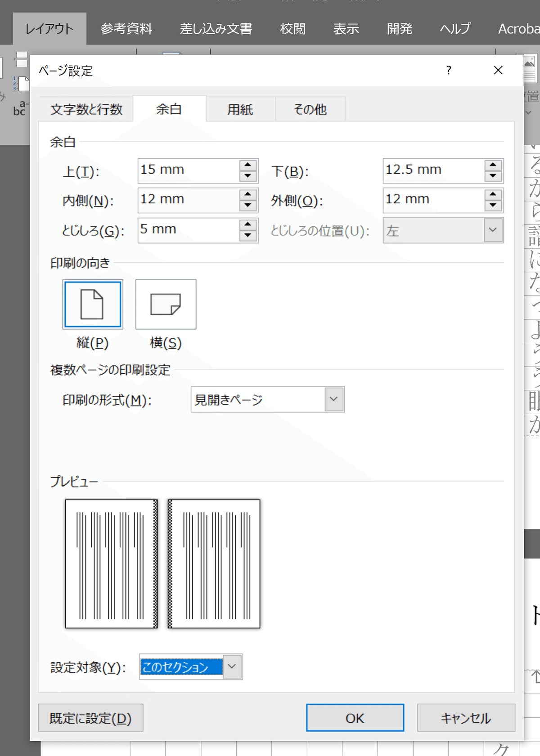
Task: Click the 下(B) margin field 12.5 mm
Action: coord(434,171)
